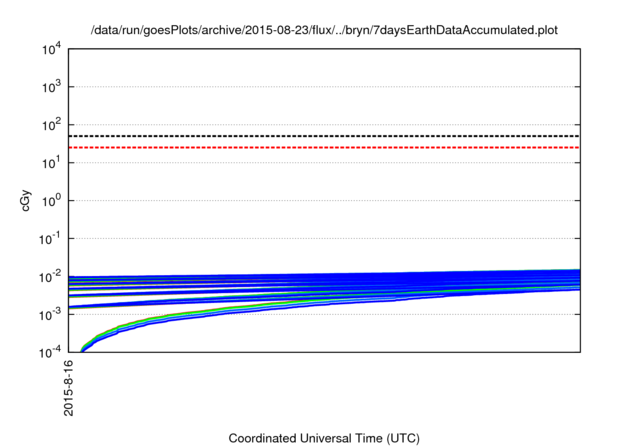Click the plot title file path text
This screenshot has width=640, height=448.
click(324, 30)
